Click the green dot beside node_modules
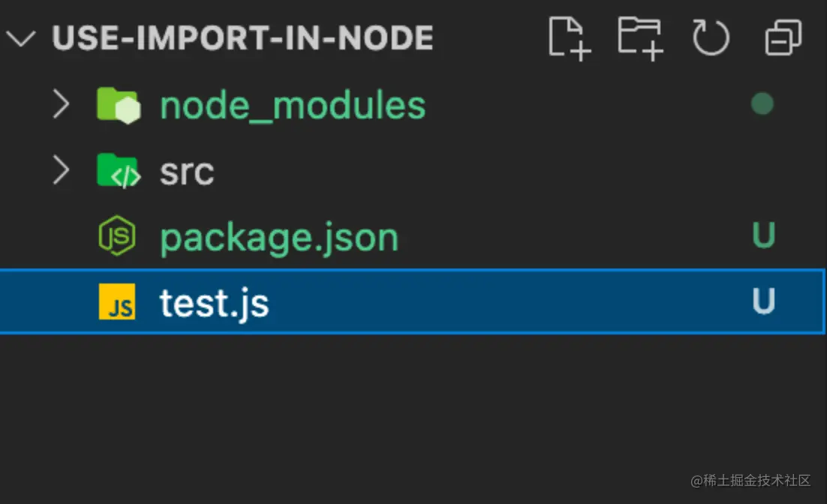Screen dimensions: 827x504 coord(762,104)
